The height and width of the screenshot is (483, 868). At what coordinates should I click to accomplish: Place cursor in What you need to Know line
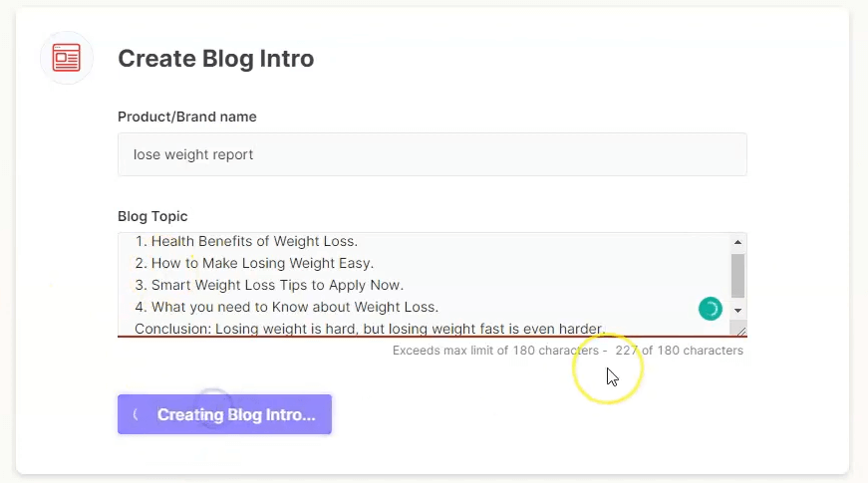[x=287, y=307]
